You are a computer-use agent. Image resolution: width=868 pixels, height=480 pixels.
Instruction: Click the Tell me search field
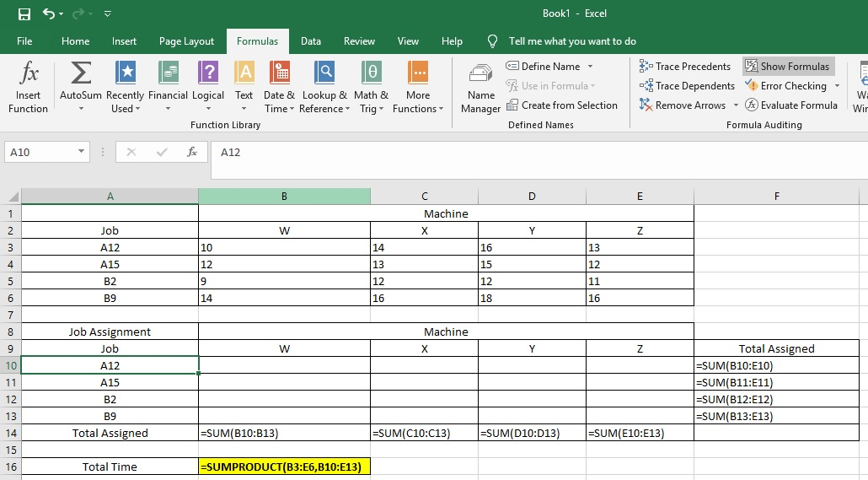tap(572, 41)
